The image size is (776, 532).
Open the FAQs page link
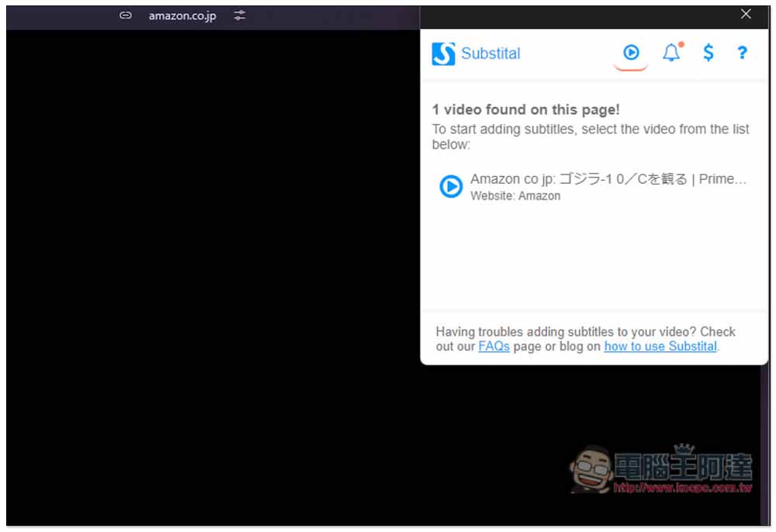494,347
